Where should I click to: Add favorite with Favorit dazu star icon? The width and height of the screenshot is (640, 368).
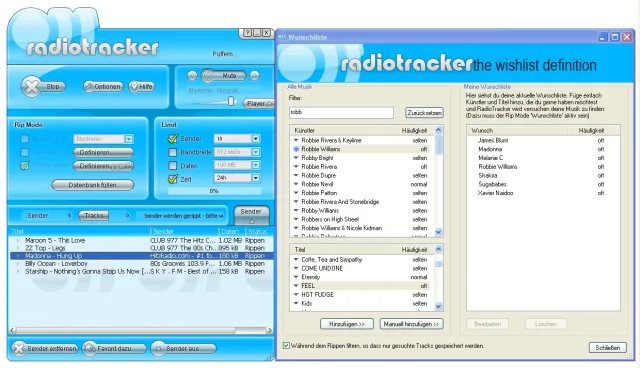point(114,348)
